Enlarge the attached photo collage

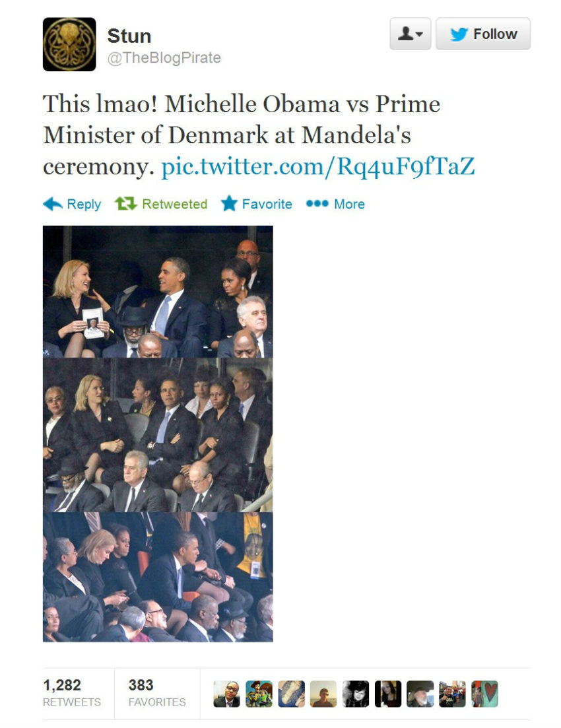click(158, 434)
